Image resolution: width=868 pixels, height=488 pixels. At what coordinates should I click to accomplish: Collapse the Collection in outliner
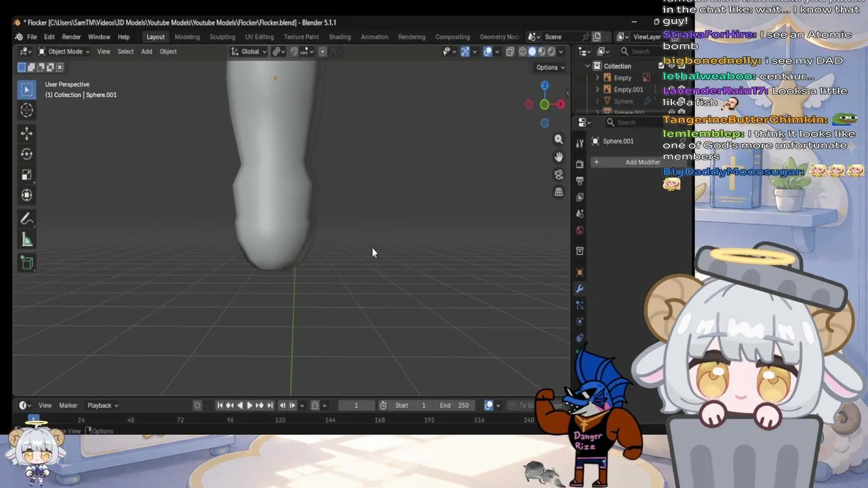coord(587,66)
